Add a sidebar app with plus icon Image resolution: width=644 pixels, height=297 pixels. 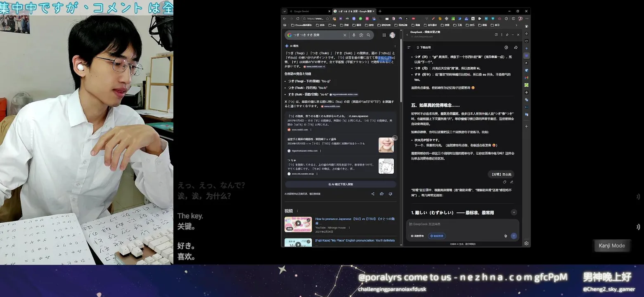point(526,126)
